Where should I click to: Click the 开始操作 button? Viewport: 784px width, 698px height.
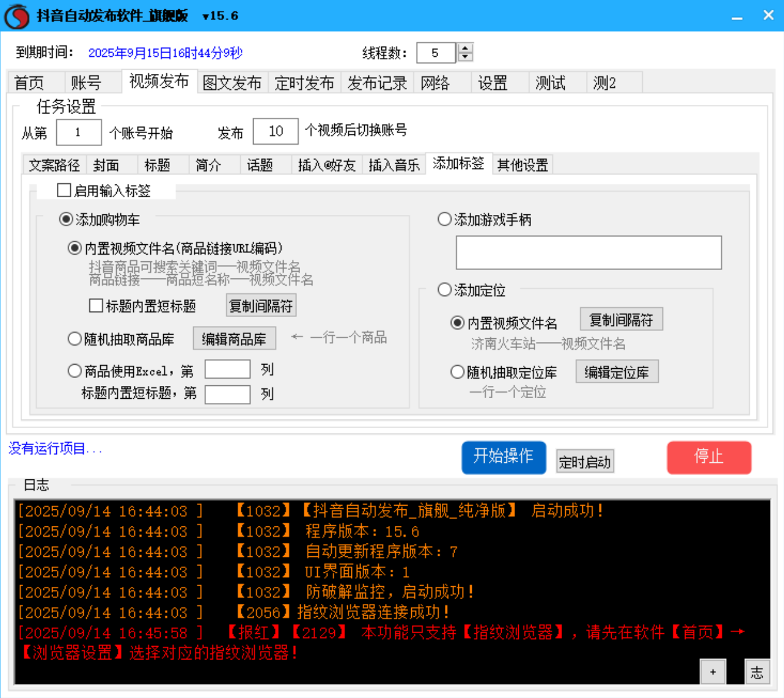click(504, 457)
